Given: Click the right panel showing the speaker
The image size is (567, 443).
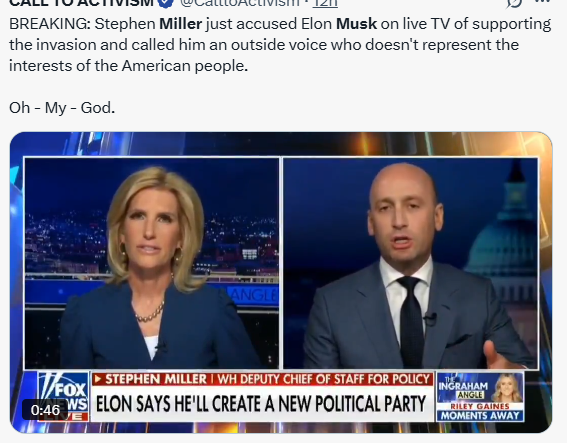Looking at the screenshot, I should click(x=410, y=263).
